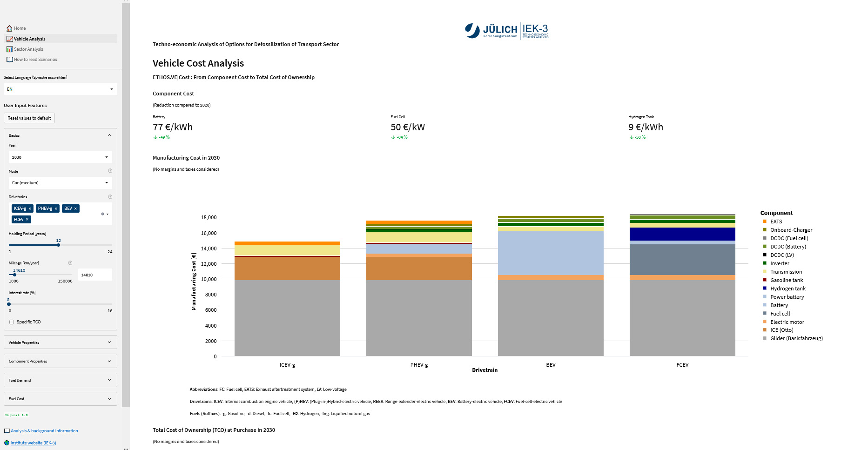Image resolution: width=868 pixels, height=450 pixels.
Task: Click the help icon next to Mode
Action: click(x=110, y=171)
